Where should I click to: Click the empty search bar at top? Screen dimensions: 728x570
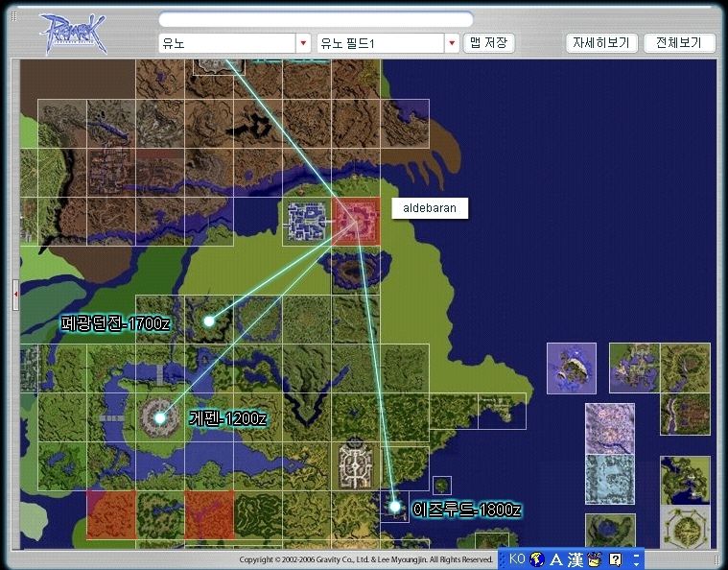(316, 19)
